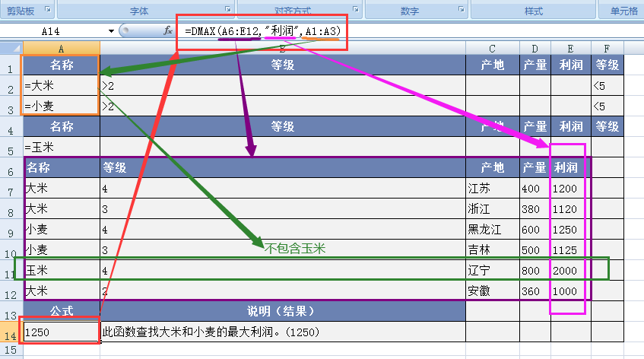Select the 安徽 cell
644x359 pixels.
pyautogui.click(x=493, y=291)
